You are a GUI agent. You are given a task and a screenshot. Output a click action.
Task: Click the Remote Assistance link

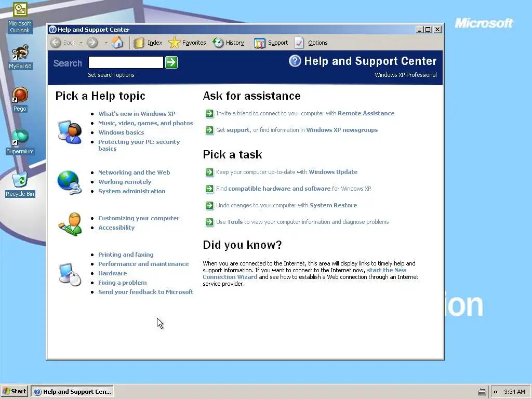[x=366, y=113]
